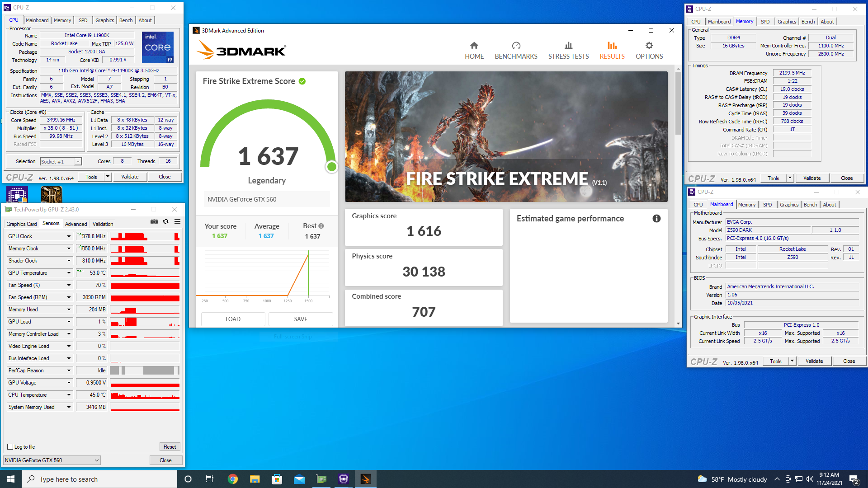Switch to 3DMark taskbar icon
The width and height of the screenshot is (868, 488).
pos(366,479)
